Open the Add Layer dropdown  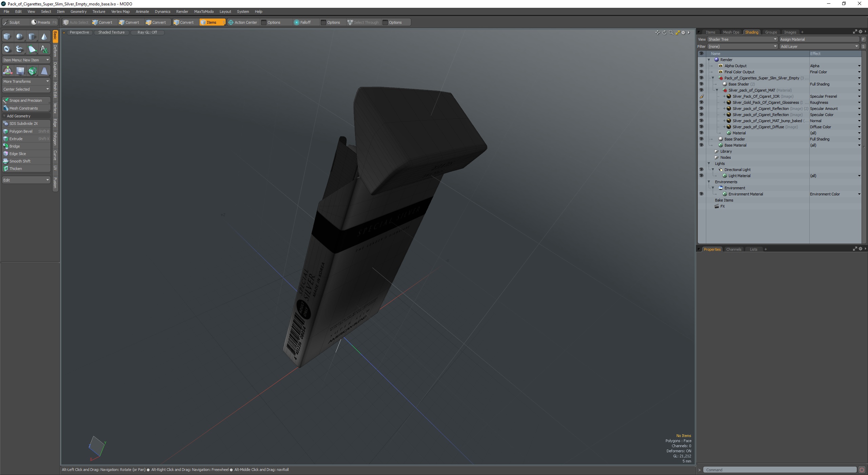pos(819,46)
